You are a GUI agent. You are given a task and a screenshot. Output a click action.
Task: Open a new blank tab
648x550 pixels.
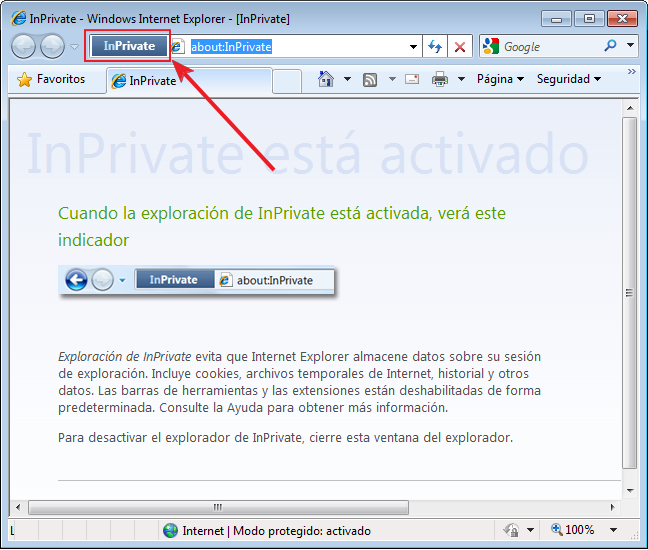coord(287,81)
